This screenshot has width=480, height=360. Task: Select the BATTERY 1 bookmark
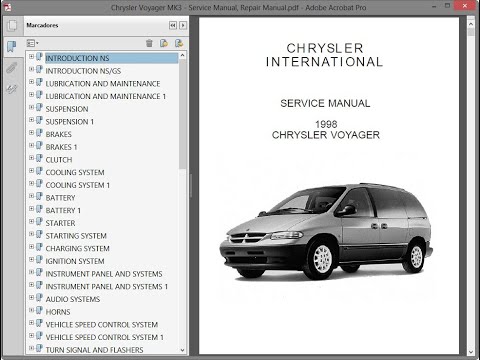click(63, 210)
